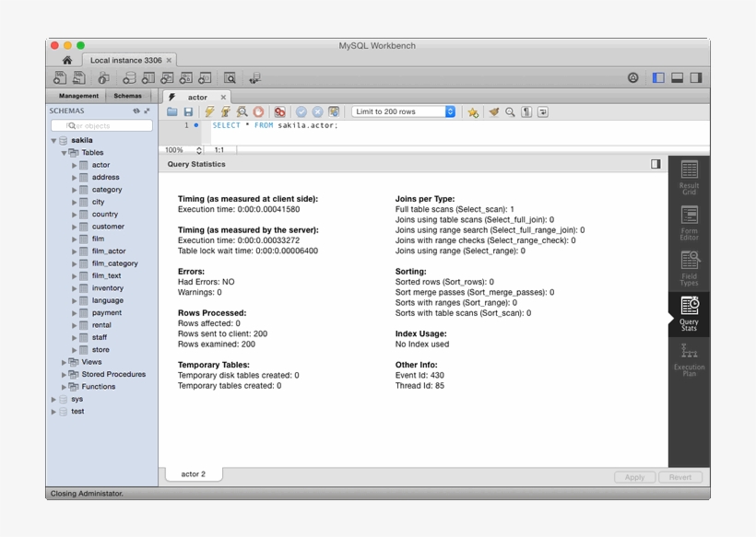The height and width of the screenshot is (537, 756).
Task: Collapse sakila schema tree
Action: (53, 141)
